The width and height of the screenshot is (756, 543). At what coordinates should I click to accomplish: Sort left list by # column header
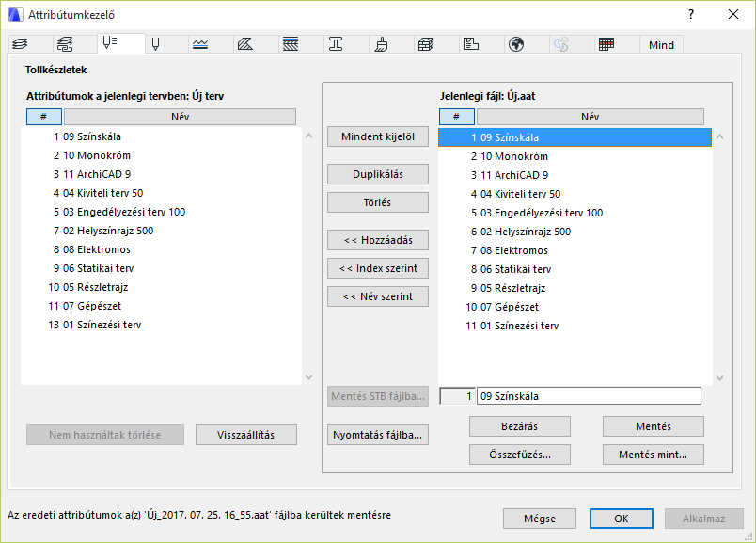44,117
